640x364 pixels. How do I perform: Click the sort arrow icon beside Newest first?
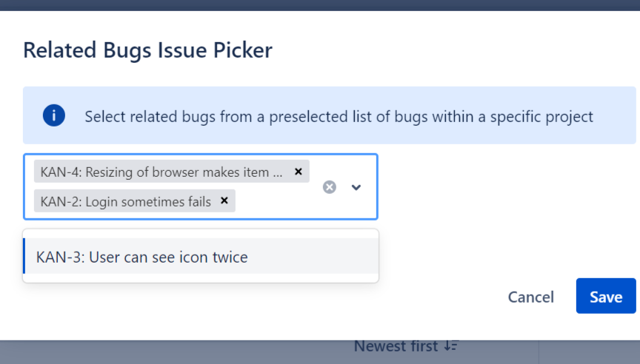tap(451, 346)
